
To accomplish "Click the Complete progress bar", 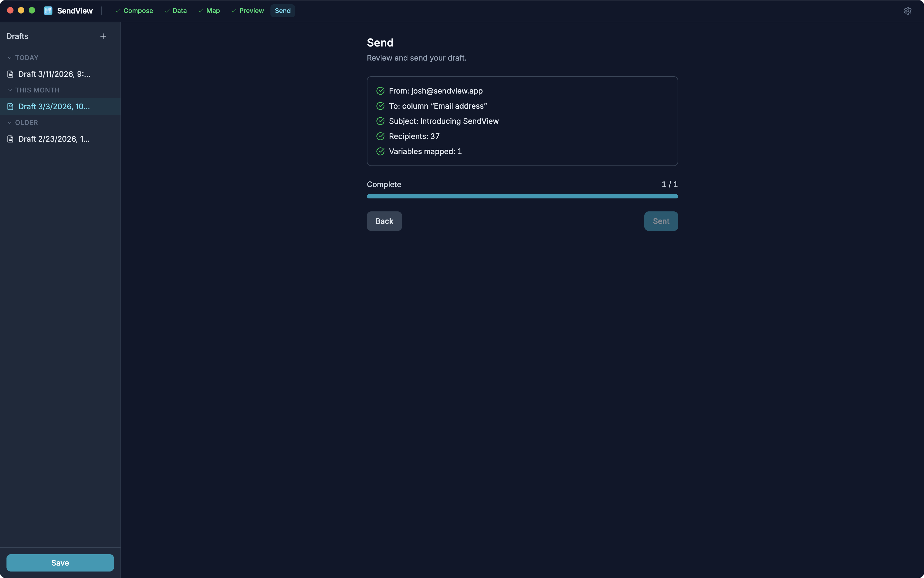I will tap(522, 197).
